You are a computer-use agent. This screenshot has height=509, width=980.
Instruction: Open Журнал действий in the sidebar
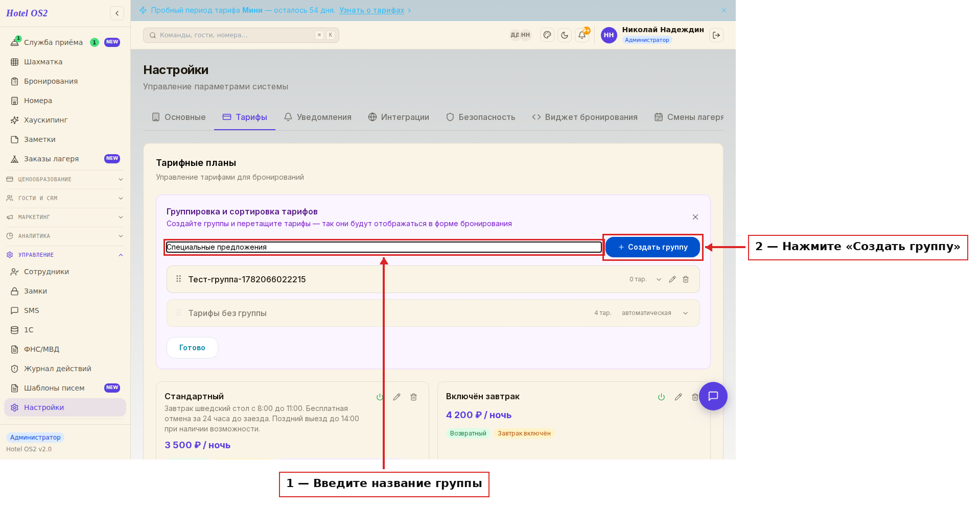65,369
